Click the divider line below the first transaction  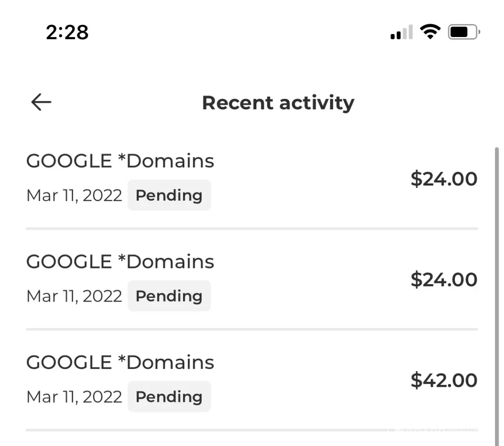pyautogui.click(x=252, y=229)
